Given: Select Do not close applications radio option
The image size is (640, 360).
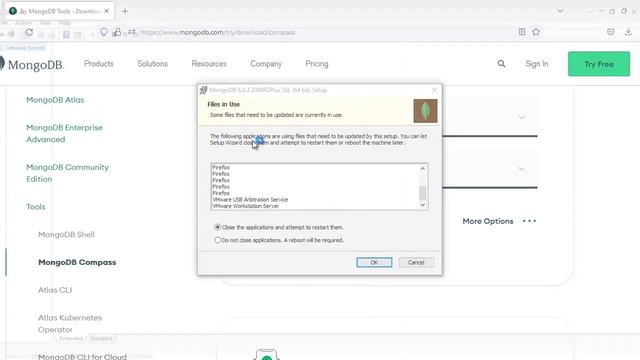Looking at the screenshot, I should pos(218,240).
